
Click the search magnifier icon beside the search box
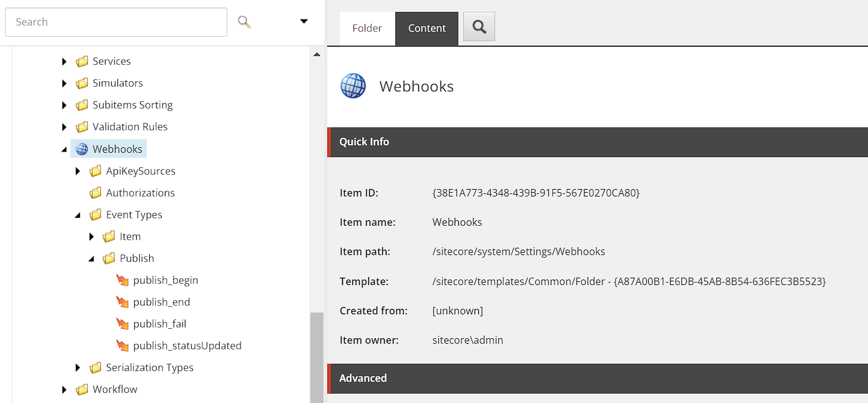[244, 21]
